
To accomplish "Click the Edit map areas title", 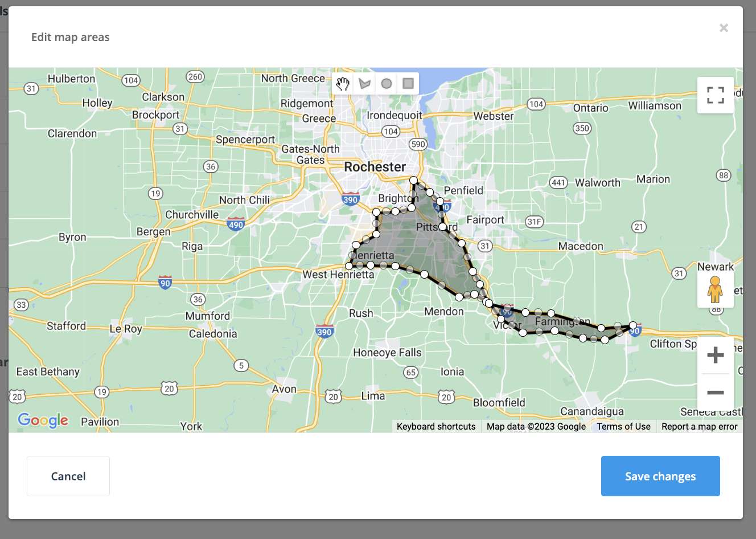I will pos(71,37).
